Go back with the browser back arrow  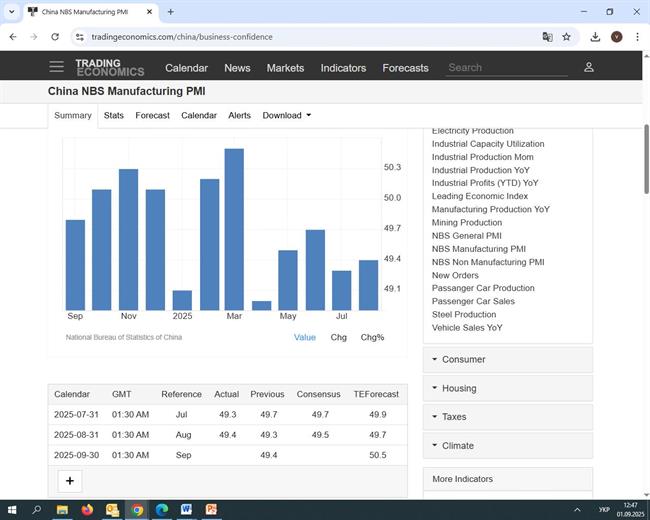pos(13,37)
